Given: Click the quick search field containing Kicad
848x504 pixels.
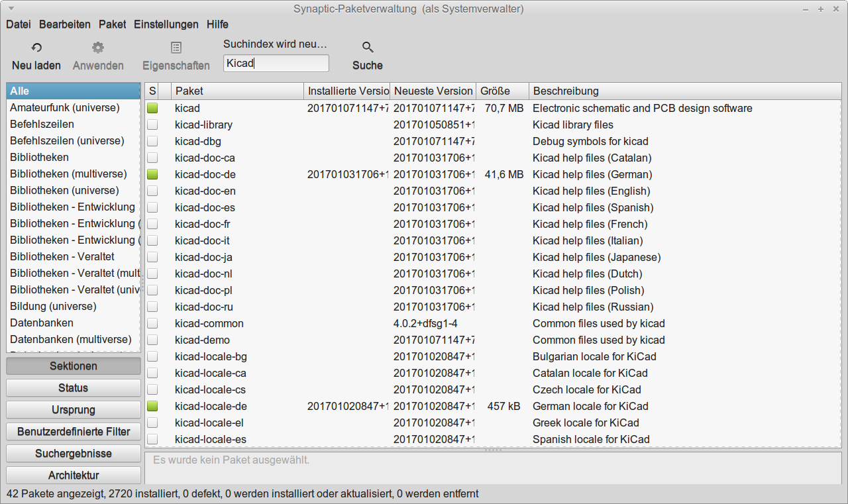Looking at the screenshot, I should click(x=276, y=64).
